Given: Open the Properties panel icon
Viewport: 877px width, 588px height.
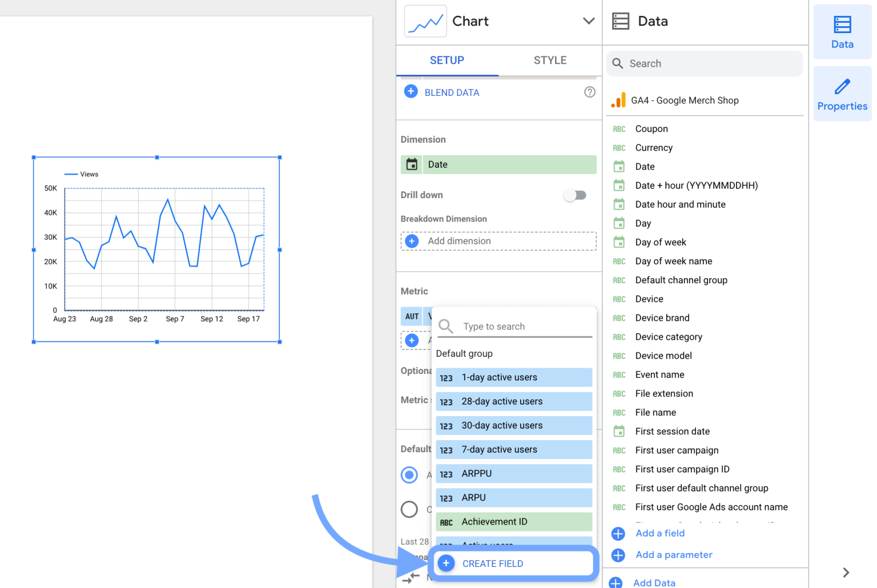Looking at the screenshot, I should tap(842, 93).
